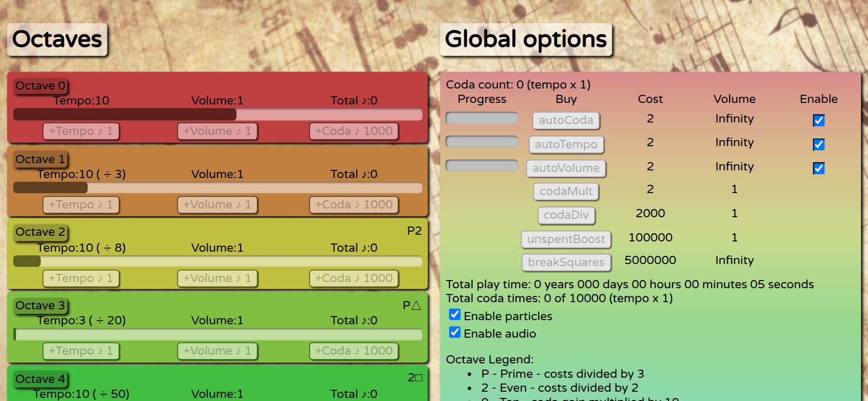868x401 pixels.
Task: Click the P2 tag in Octave 2
Action: [x=414, y=231]
